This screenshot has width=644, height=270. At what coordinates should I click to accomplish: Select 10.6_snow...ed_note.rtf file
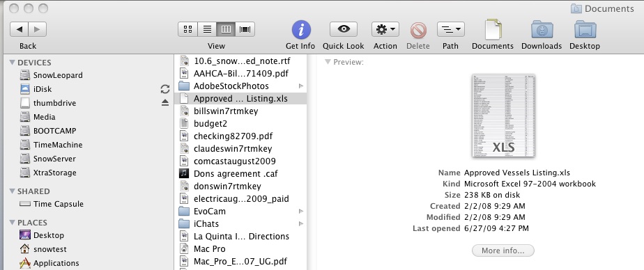(x=240, y=61)
